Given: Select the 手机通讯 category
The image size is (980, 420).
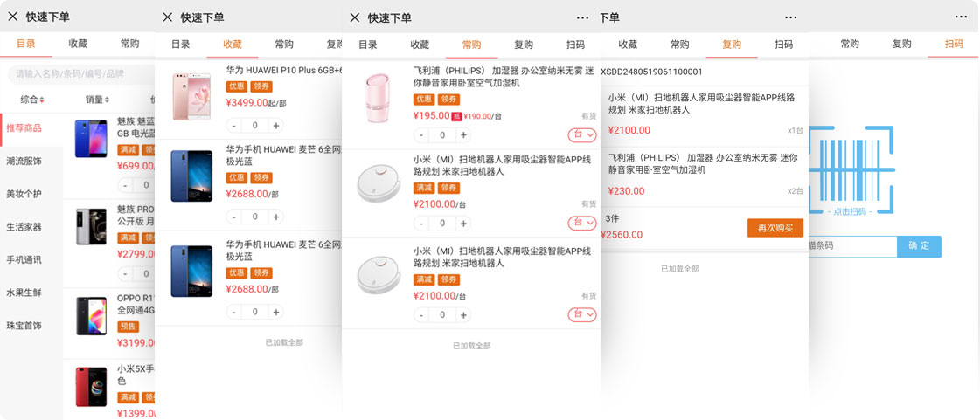Looking at the screenshot, I should (24, 259).
